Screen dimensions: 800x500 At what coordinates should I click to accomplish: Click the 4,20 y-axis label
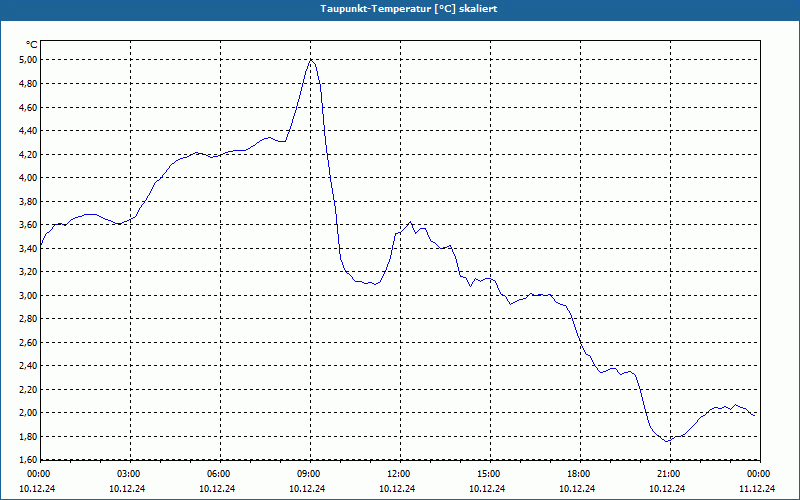pos(29,154)
